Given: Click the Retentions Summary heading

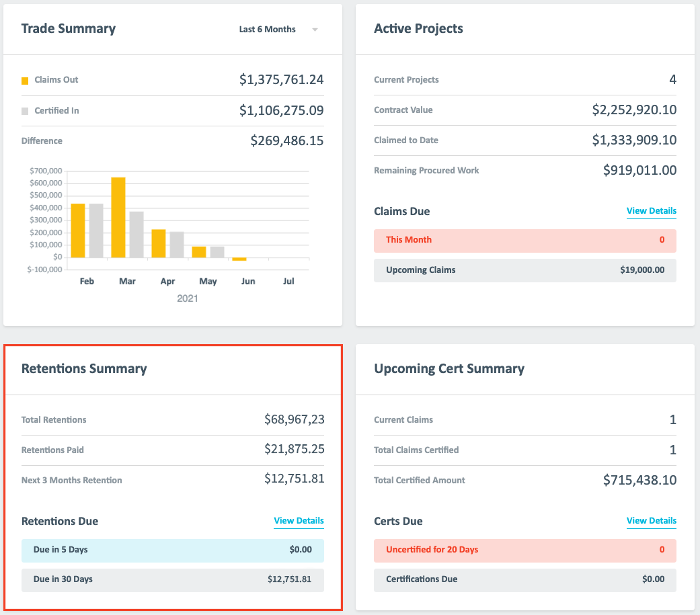Looking at the screenshot, I should point(84,368).
